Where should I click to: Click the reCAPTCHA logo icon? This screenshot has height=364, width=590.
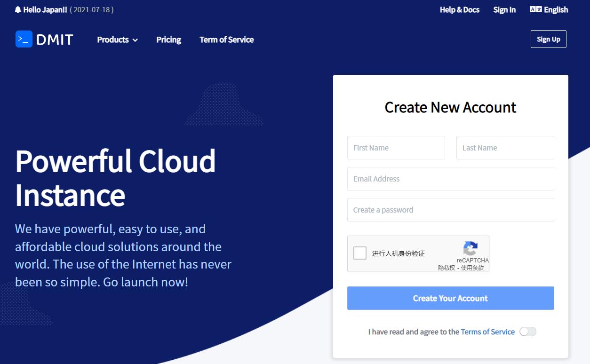click(x=470, y=248)
